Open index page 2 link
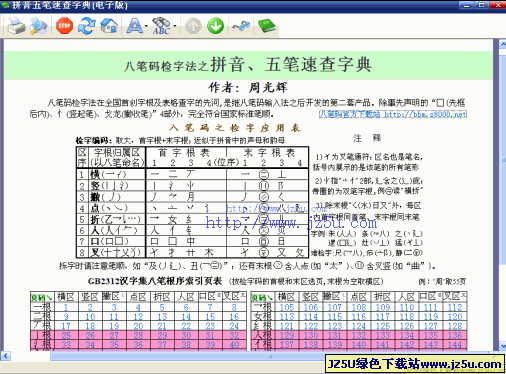Screen dimensions: 506x374 click(90, 307)
